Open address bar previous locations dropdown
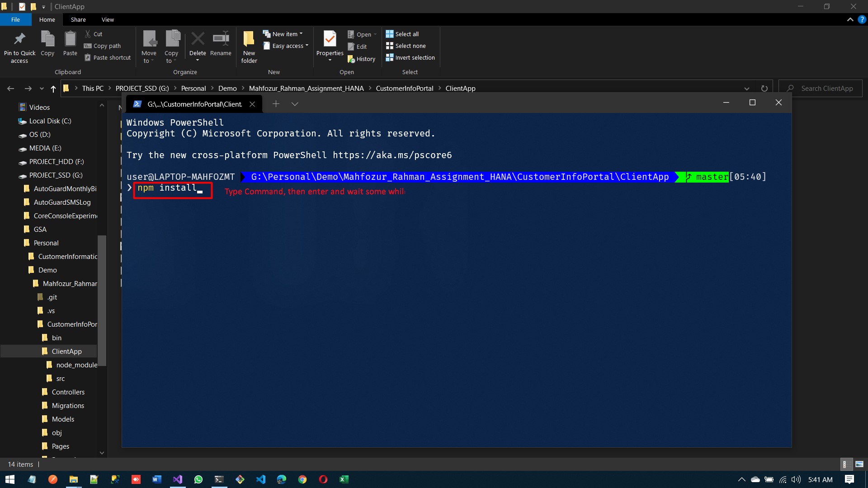Screen dimensions: 868x488 pyautogui.click(x=747, y=89)
